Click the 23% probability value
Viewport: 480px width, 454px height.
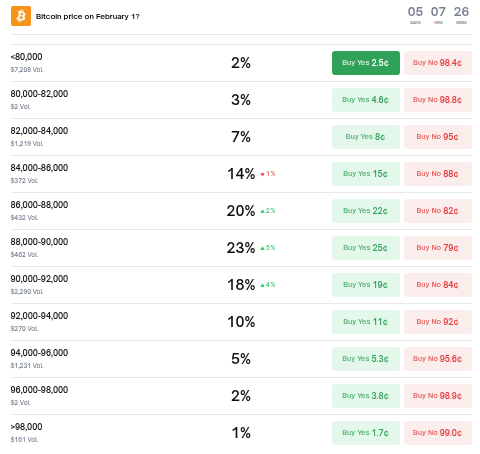pos(241,248)
